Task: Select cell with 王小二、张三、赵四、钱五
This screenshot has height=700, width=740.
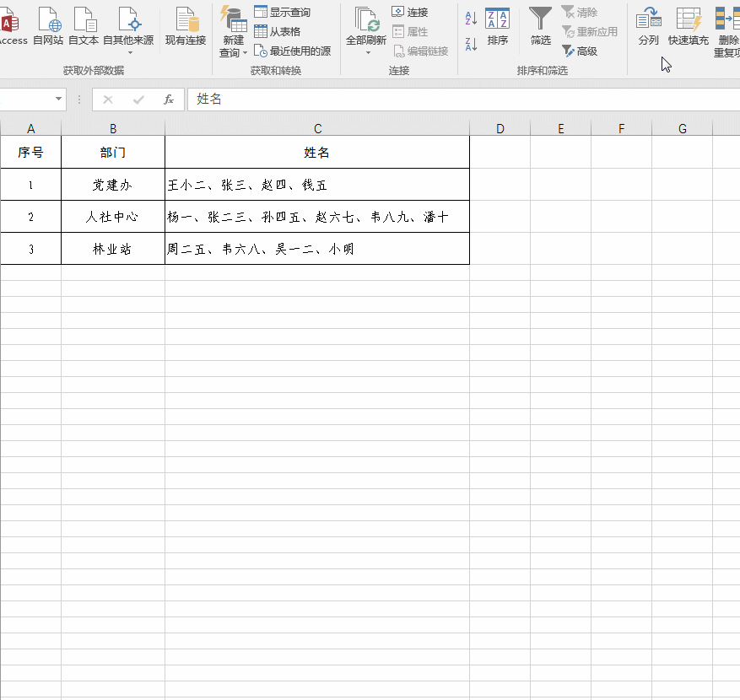Action: click(x=317, y=185)
